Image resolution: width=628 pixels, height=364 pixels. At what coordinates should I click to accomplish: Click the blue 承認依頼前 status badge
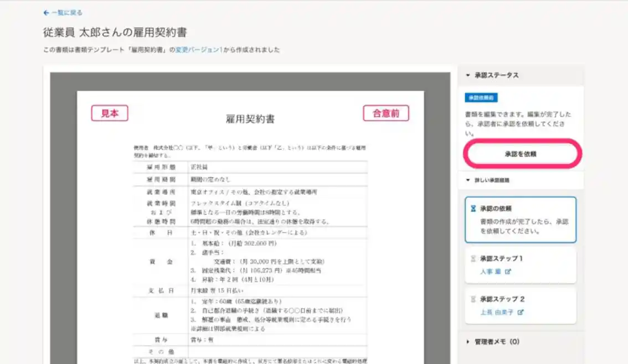pos(481,98)
